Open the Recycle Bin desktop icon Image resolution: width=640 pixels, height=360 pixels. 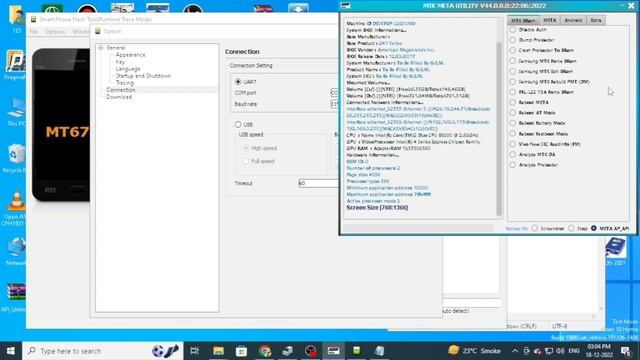15,158
